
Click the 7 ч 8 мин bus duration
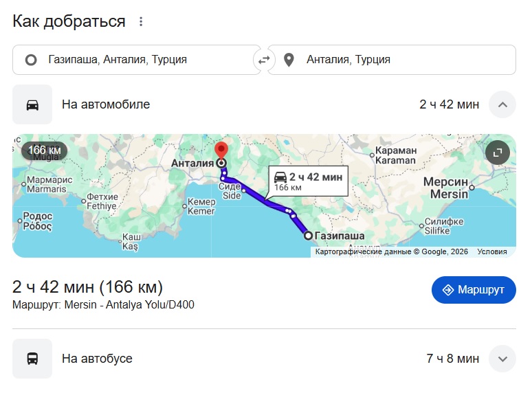pyautogui.click(x=452, y=359)
